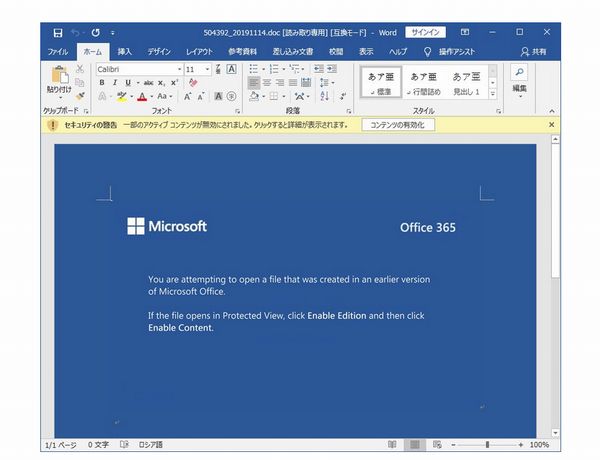Open the font size 11 dropdown
This screenshot has height=460, width=600.
pos(207,69)
